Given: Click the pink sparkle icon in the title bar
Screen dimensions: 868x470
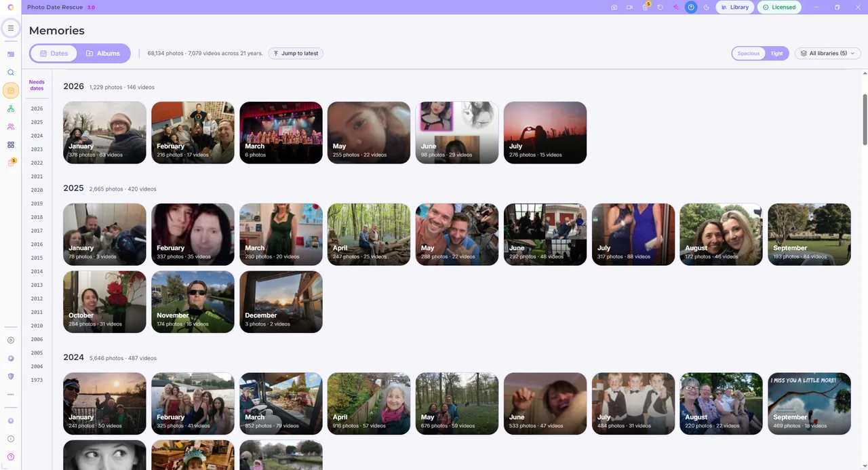Looking at the screenshot, I should [675, 7].
